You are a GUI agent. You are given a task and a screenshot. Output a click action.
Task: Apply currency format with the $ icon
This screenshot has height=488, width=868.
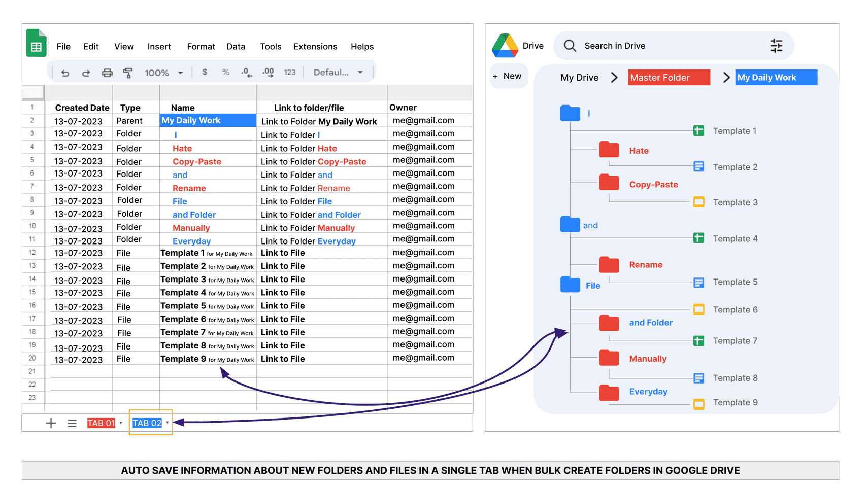tap(205, 72)
